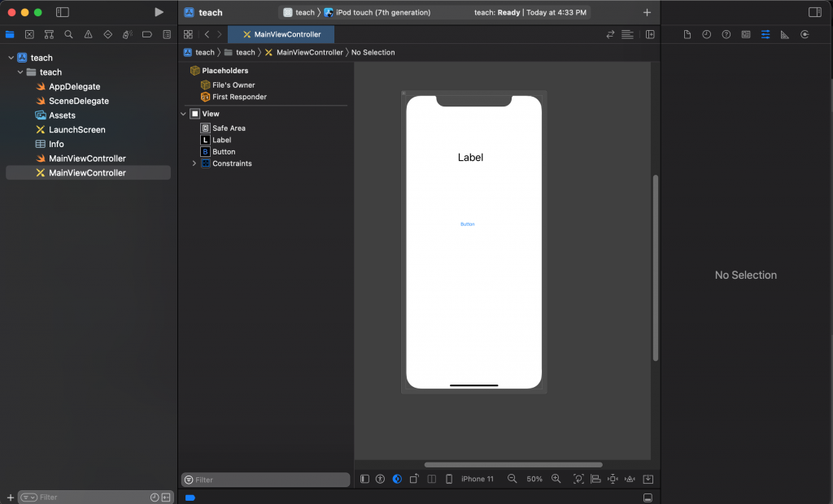This screenshot has width=833, height=504.
Task: Collapse the View disclosure triangle
Action: 184,114
